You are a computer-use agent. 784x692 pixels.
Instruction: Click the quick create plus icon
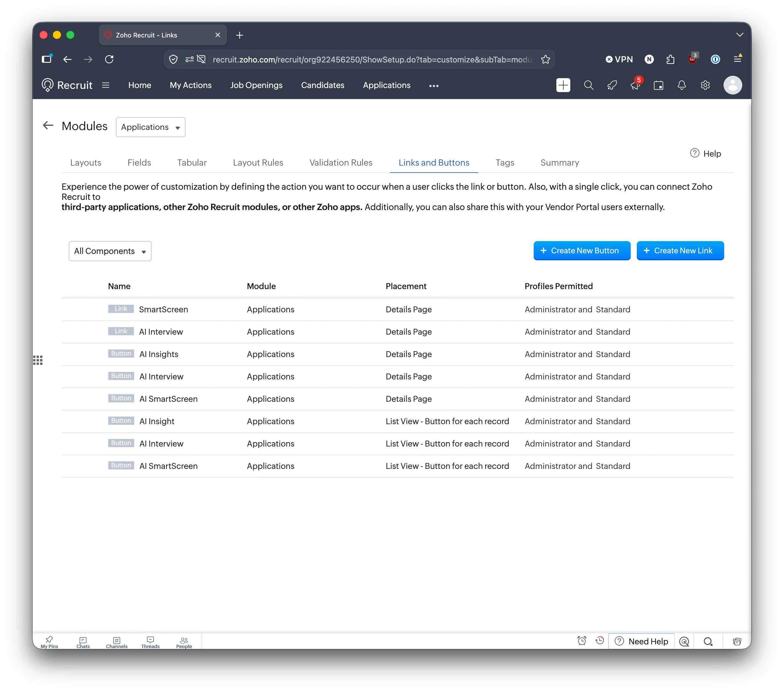point(563,85)
